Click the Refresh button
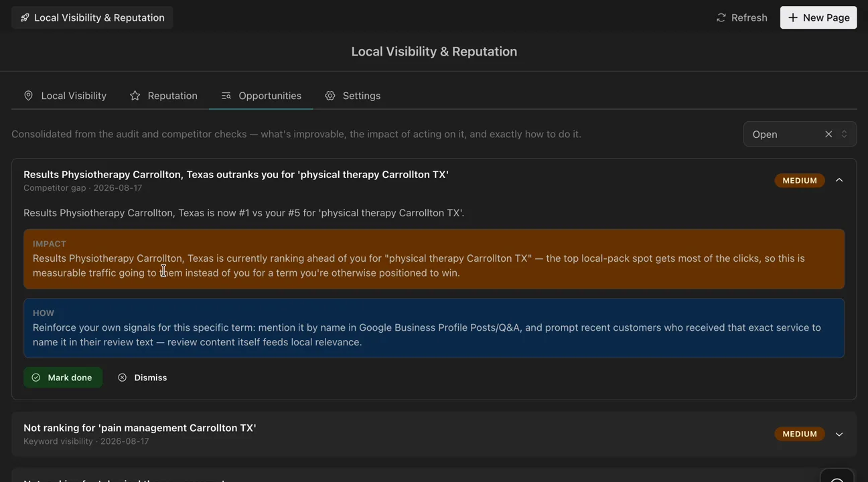This screenshot has height=482, width=868. pyautogui.click(x=741, y=17)
